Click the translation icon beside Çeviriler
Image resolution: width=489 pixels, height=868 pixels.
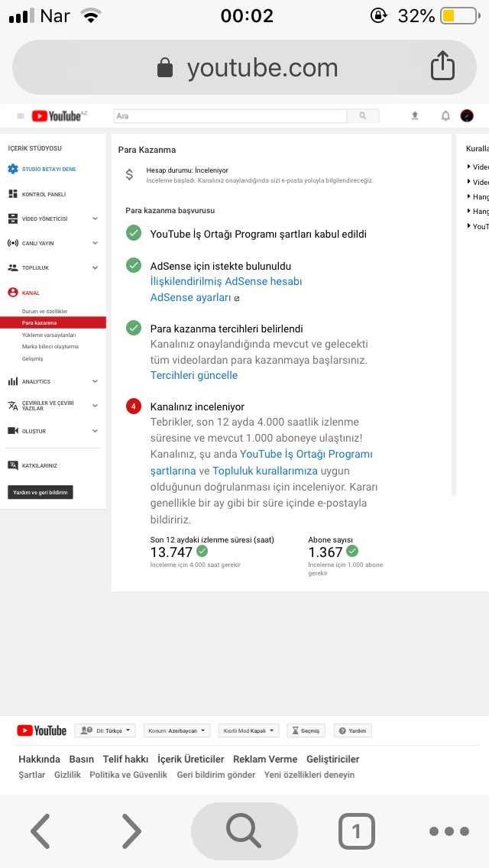click(13, 406)
